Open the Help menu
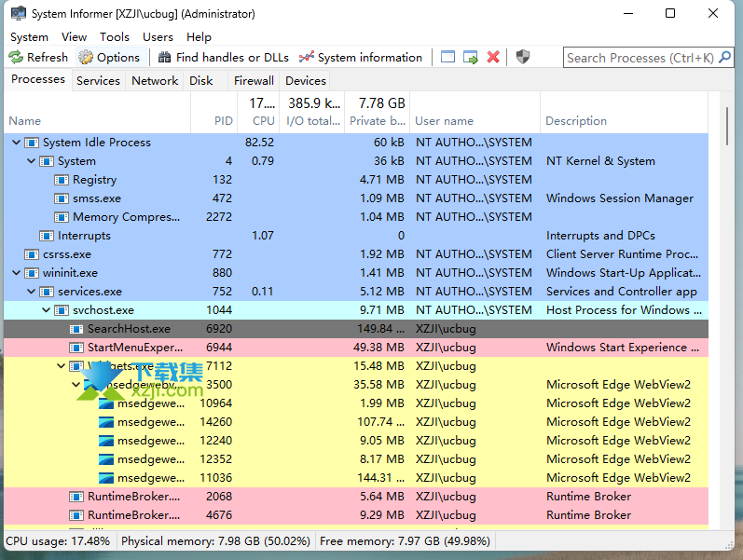 pos(199,37)
